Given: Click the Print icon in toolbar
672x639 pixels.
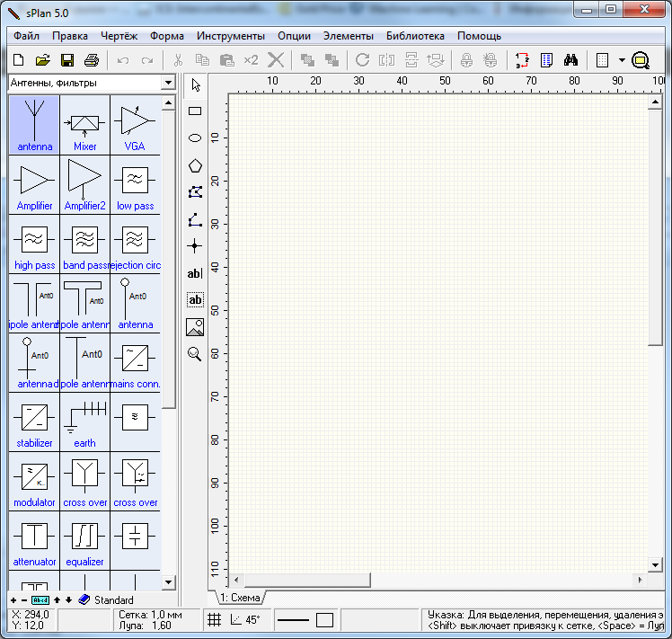Looking at the screenshot, I should click(x=91, y=60).
